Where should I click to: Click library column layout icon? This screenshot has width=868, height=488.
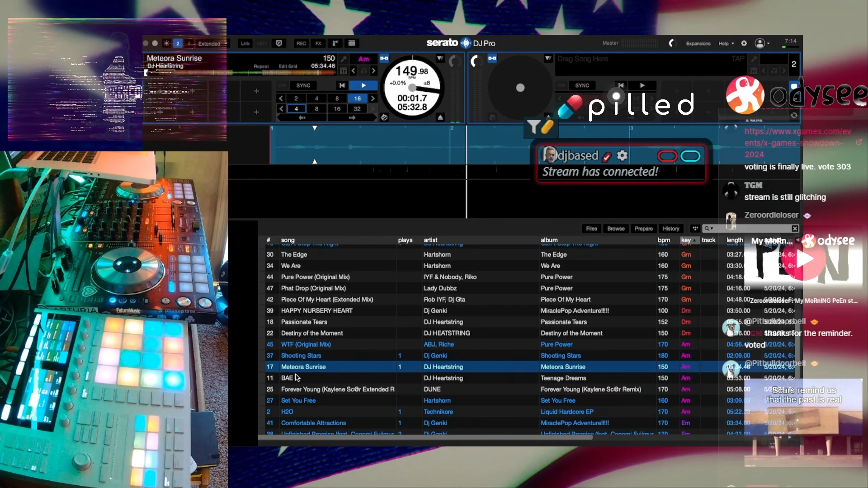(x=695, y=229)
